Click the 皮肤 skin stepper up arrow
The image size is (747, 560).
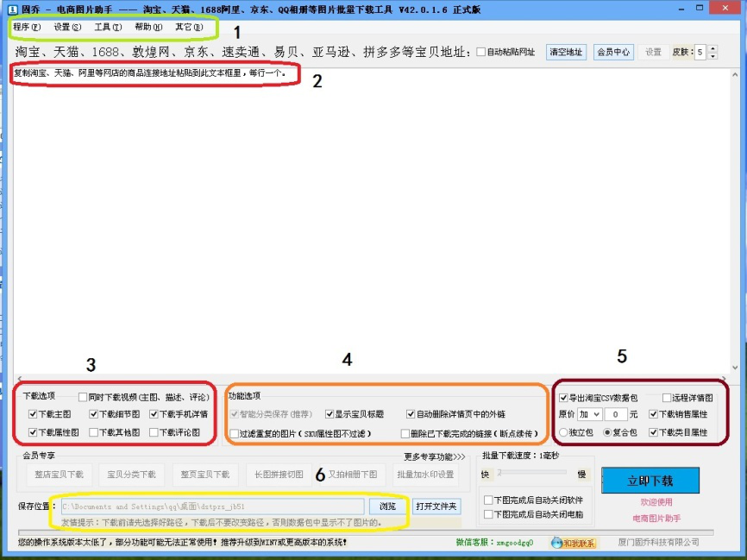[712, 48]
